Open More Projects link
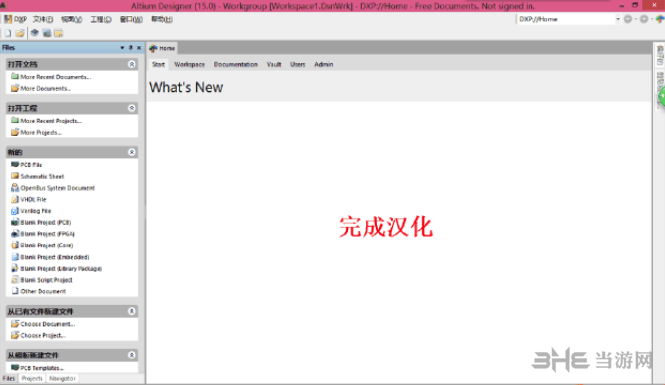Image resolution: width=665 pixels, height=385 pixels. [41, 132]
